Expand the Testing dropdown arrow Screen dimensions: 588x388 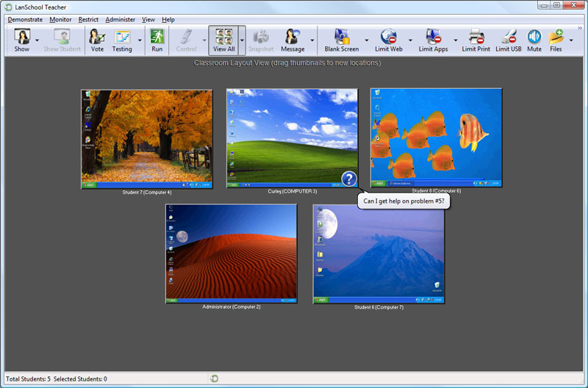point(140,40)
